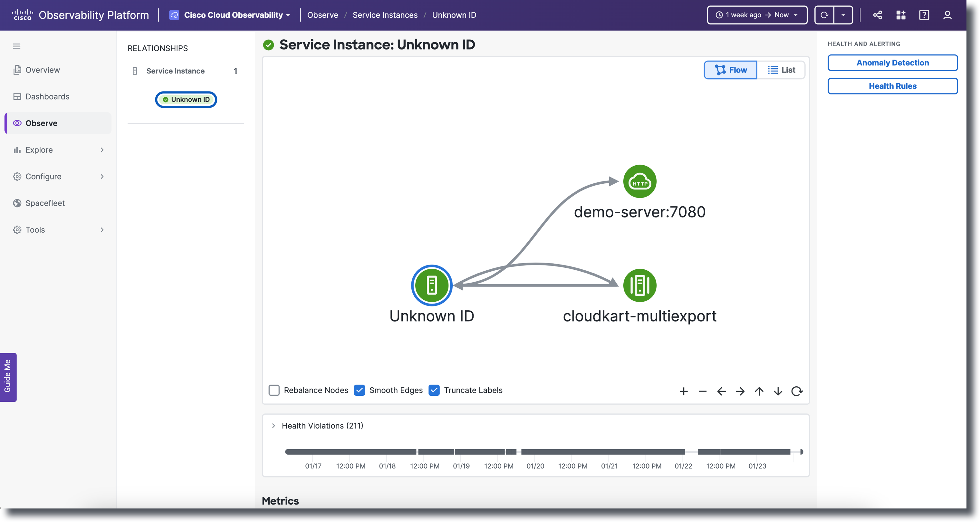The height and width of the screenshot is (522, 980).
Task: Click the cloudkart-multiexport node label
Action: coord(639,316)
